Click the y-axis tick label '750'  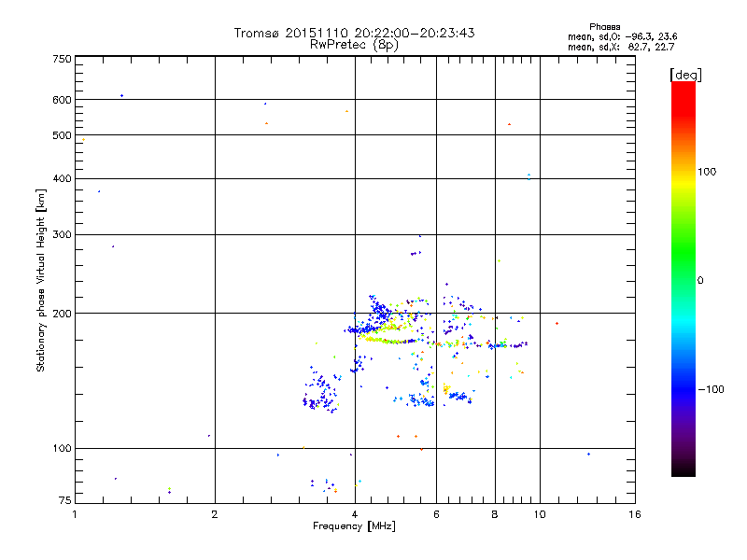tap(62, 59)
